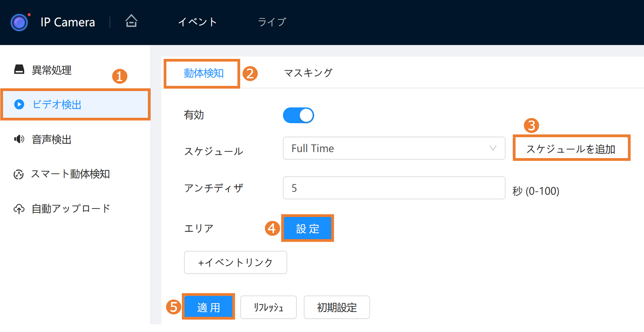The height and width of the screenshot is (332, 644).
Task: Go to ライブ view in header
Action: click(x=272, y=22)
